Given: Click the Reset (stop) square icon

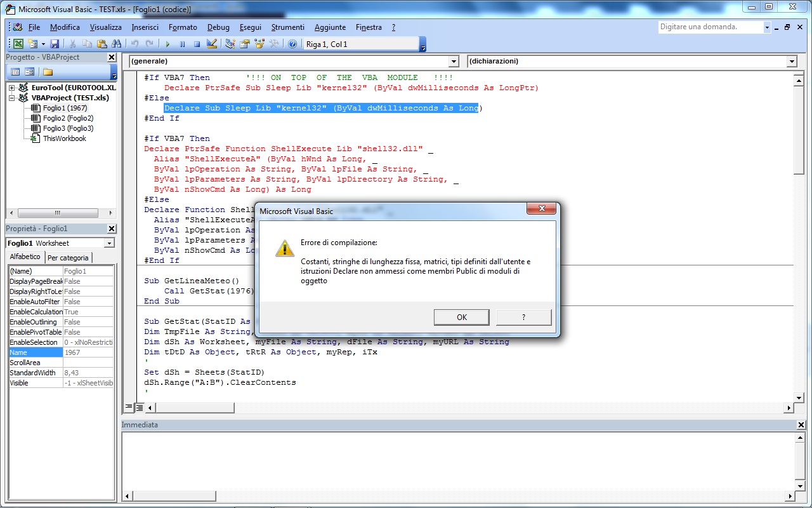Looking at the screenshot, I should pyautogui.click(x=197, y=44).
